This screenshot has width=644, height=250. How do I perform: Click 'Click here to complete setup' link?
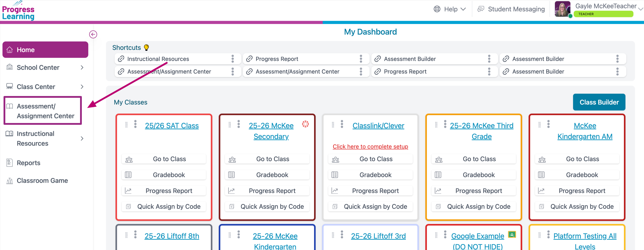pyautogui.click(x=370, y=146)
